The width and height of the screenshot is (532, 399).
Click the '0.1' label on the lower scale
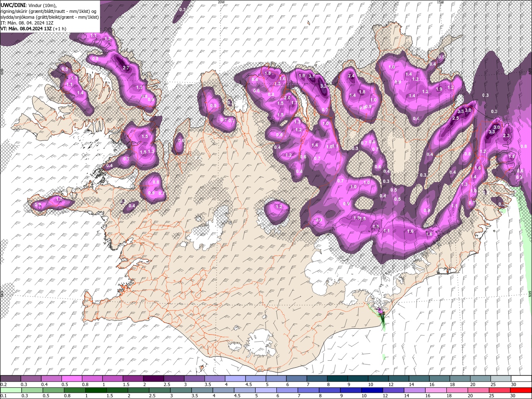tap(4, 396)
